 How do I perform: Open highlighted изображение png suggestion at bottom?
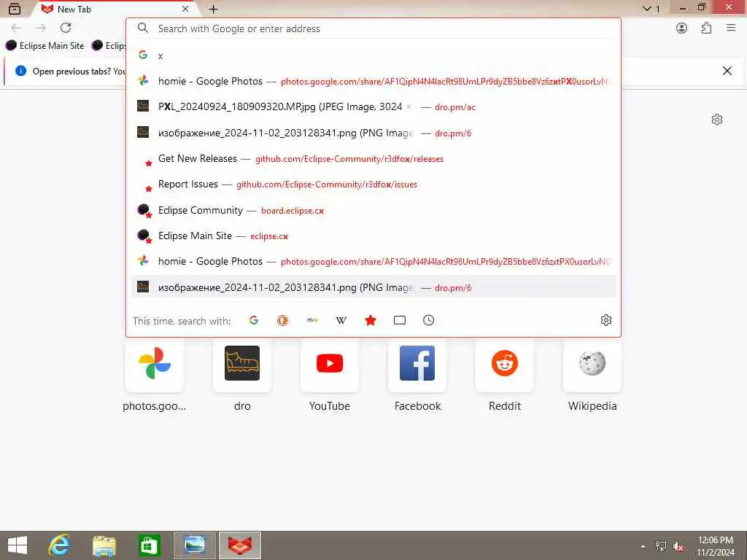[x=373, y=287]
